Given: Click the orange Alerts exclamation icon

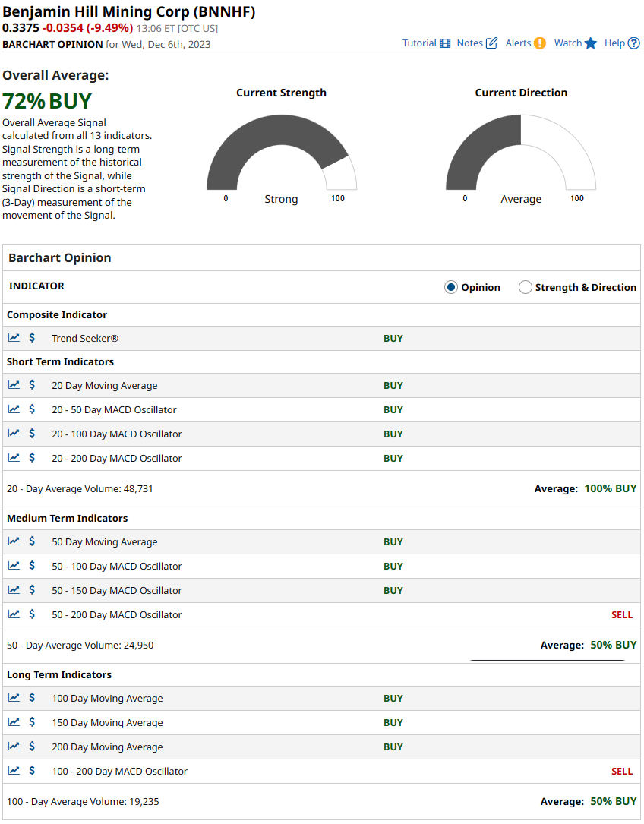Looking at the screenshot, I should 539,43.
